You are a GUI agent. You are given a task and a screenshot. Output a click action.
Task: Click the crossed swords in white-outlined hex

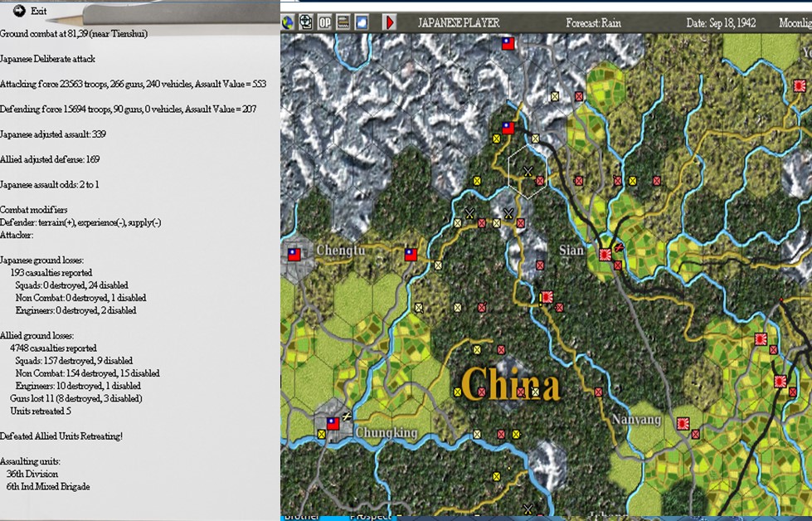pos(528,170)
